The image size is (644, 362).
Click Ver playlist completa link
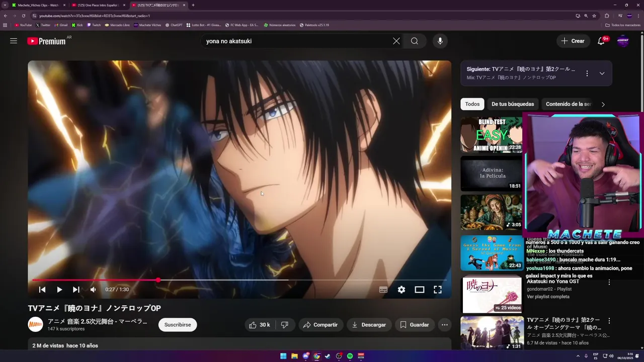[548, 297]
